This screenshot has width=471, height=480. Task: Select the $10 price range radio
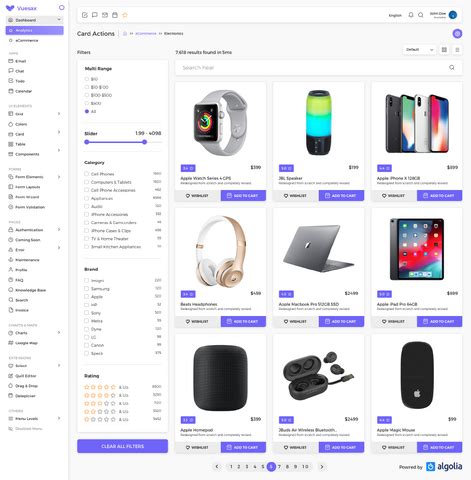pyautogui.click(x=87, y=79)
